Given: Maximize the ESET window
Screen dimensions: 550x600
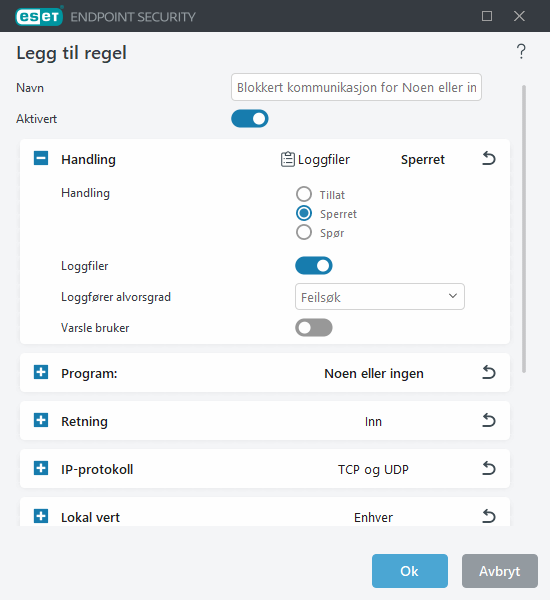Looking at the screenshot, I should click(x=487, y=16).
